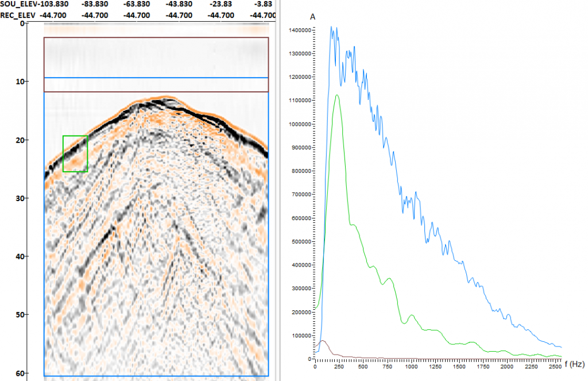Viewport: 588px width, 381px height.
Task: Click the 10 tick on the time axis
Action: [20, 82]
